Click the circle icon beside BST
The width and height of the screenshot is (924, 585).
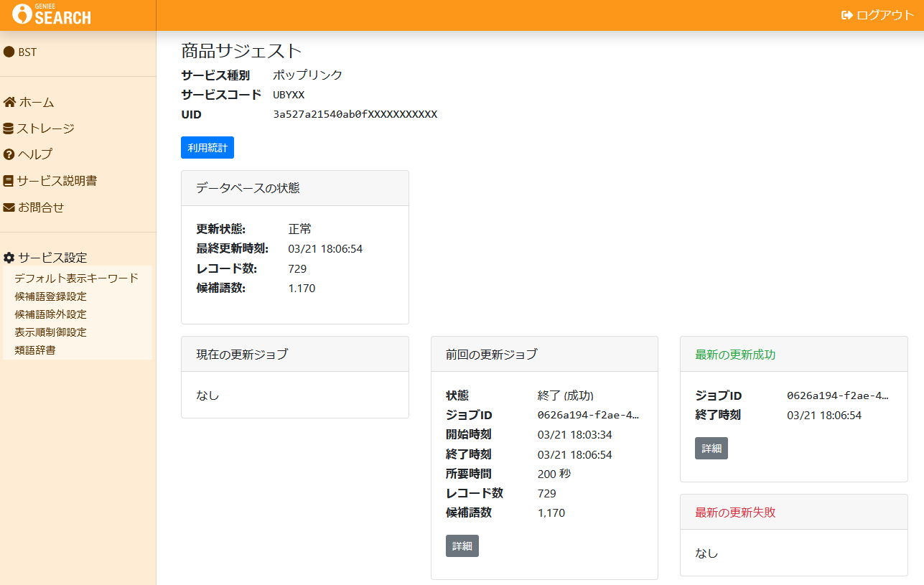[9, 52]
